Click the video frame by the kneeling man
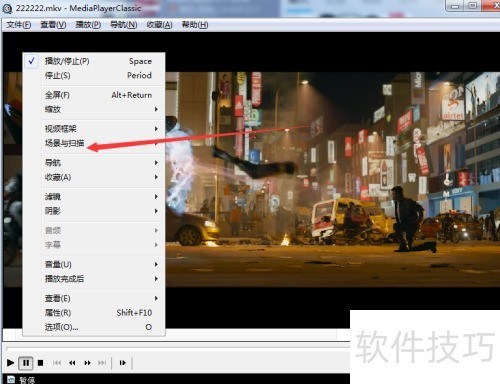The height and width of the screenshot is (384, 500). (x=412, y=220)
